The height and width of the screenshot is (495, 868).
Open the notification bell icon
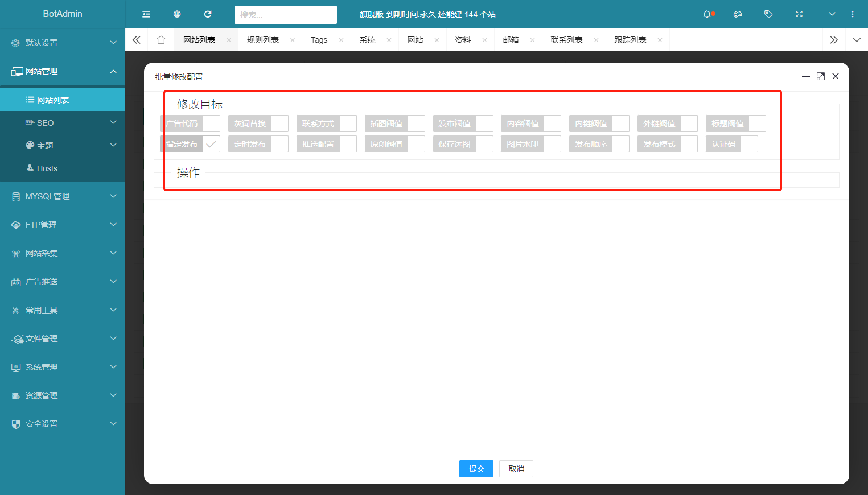707,14
